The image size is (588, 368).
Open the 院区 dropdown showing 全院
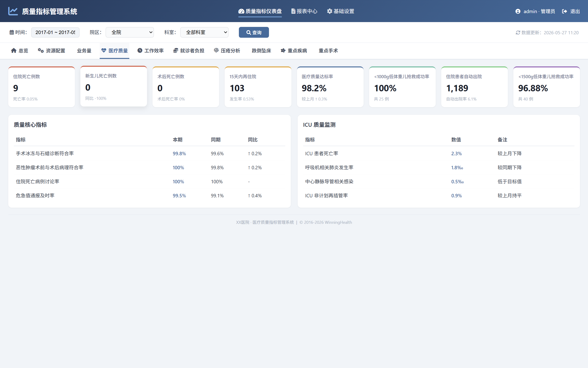[x=130, y=32]
